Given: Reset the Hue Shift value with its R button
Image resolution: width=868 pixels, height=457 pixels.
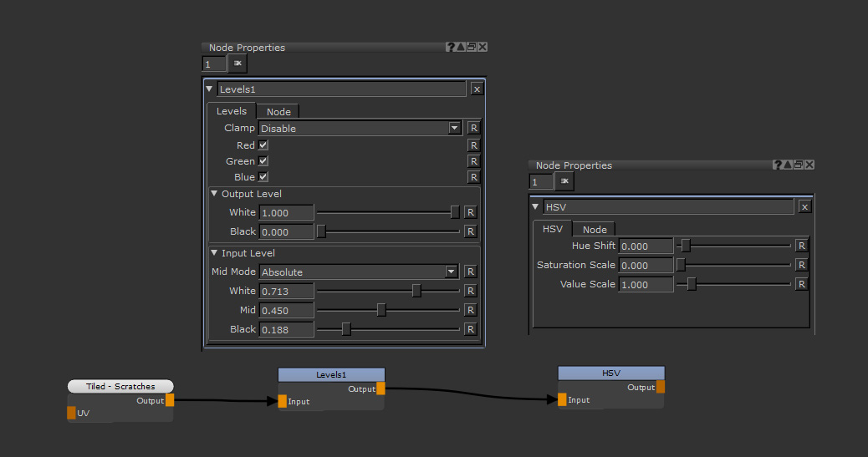Looking at the screenshot, I should pos(801,246).
